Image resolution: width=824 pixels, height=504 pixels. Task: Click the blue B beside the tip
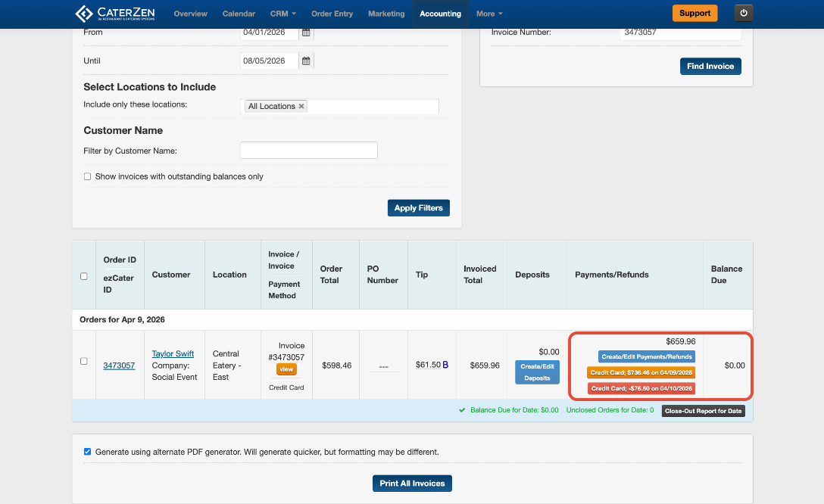445,365
